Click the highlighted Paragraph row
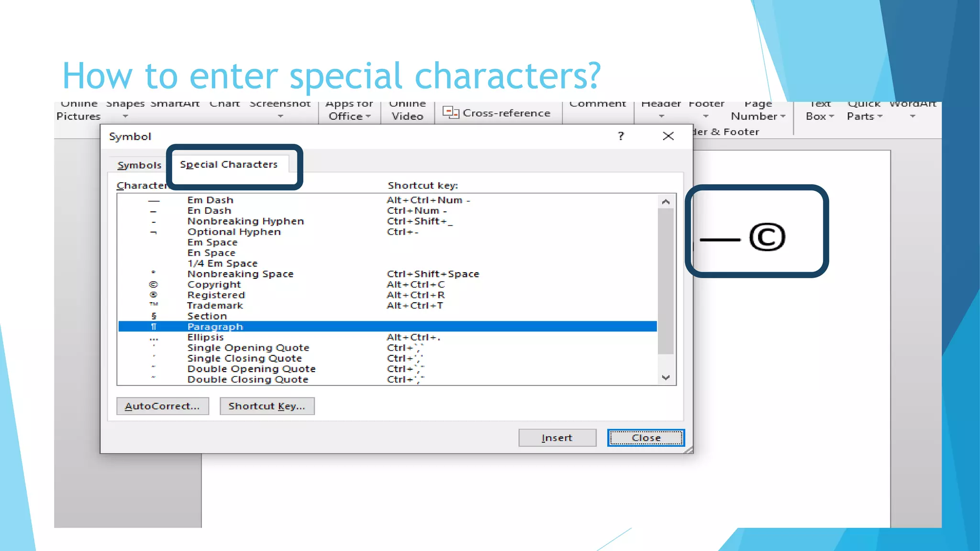 388,326
